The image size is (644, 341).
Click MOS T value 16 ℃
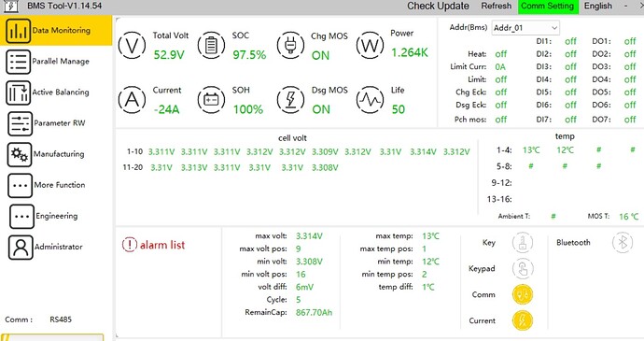[629, 217]
